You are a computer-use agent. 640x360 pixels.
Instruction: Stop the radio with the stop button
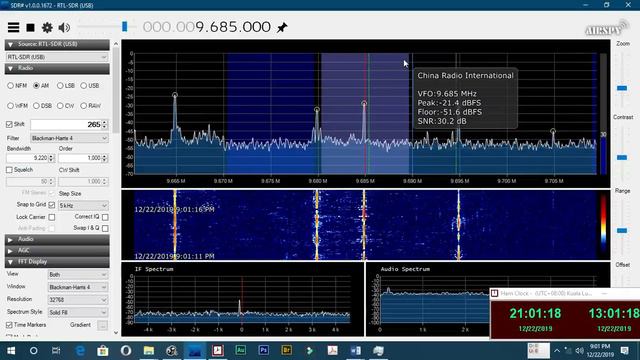click(31, 27)
